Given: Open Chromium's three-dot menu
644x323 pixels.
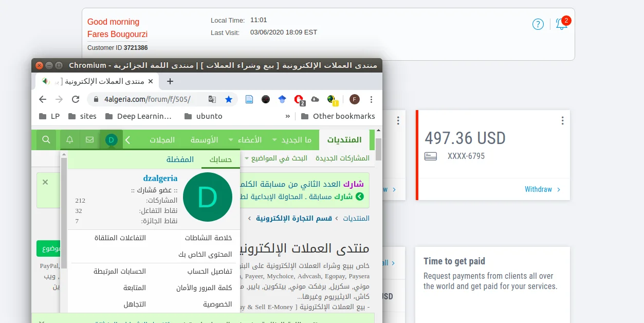Looking at the screenshot, I should [372, 99].
